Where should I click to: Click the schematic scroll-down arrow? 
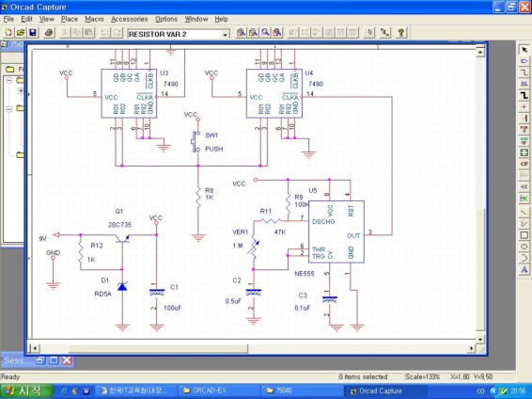click(x=480, y=339)
